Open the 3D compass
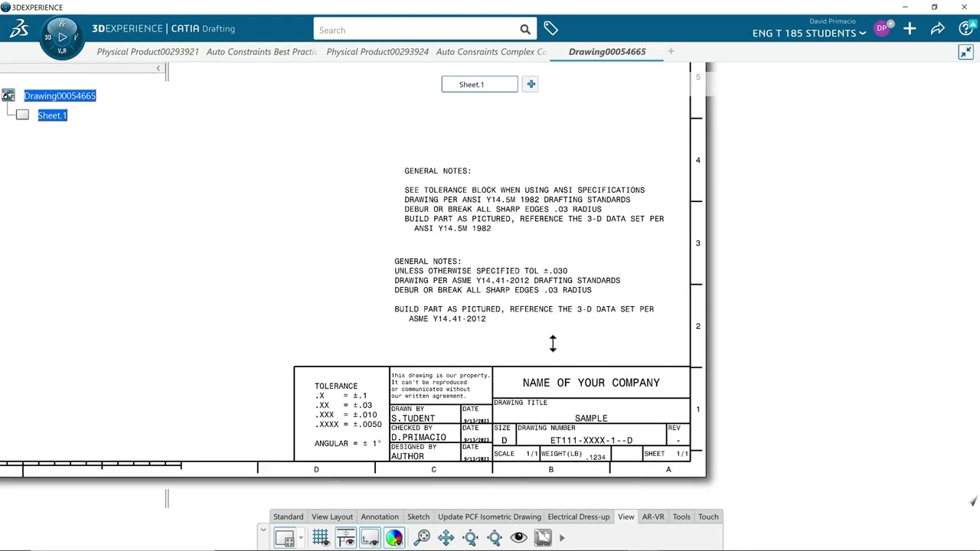This screenshot has width=980, height=551. [62, 38]
